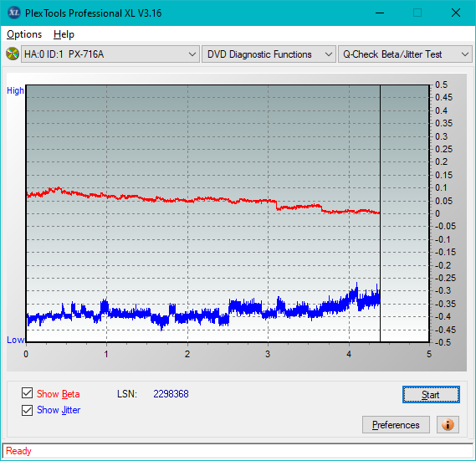476x461 pixels.
Task: Click the LSN: label
Action: pos(127,394)
